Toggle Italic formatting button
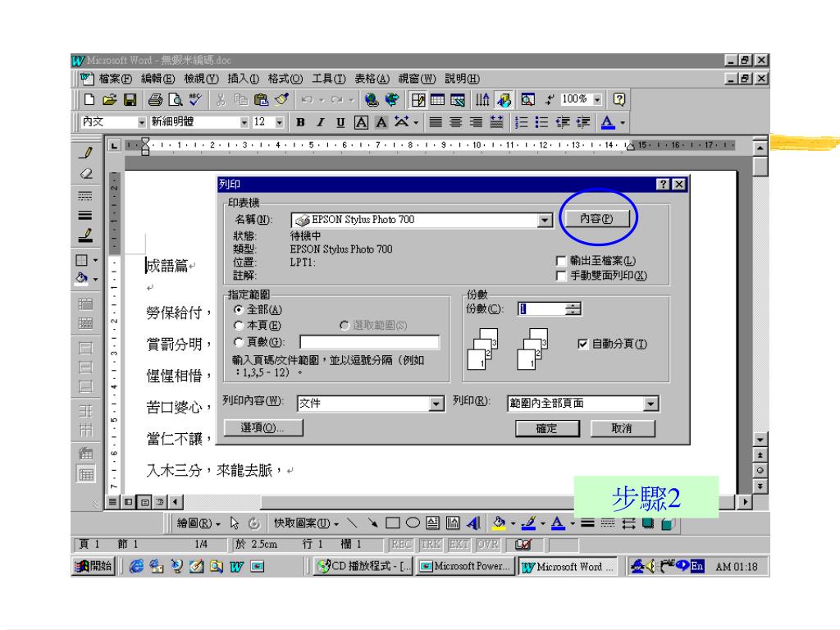 tap(321, 123)
